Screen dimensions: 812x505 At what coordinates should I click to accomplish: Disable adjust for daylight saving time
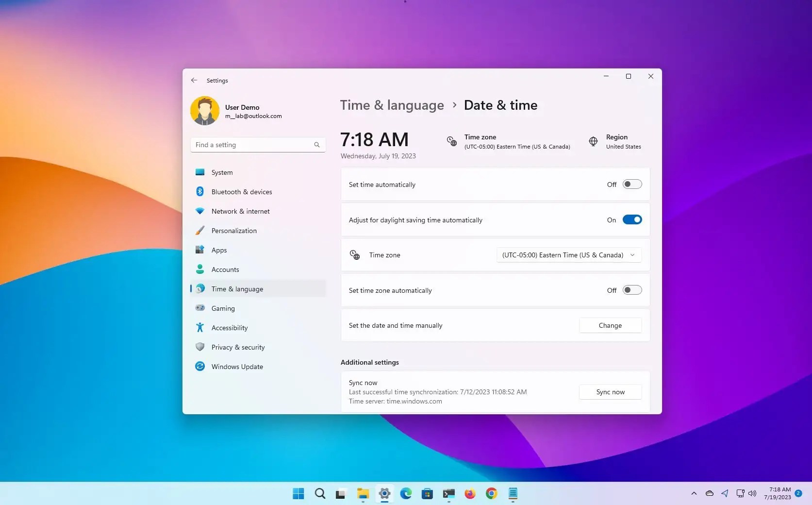click(x=631, y=219)
